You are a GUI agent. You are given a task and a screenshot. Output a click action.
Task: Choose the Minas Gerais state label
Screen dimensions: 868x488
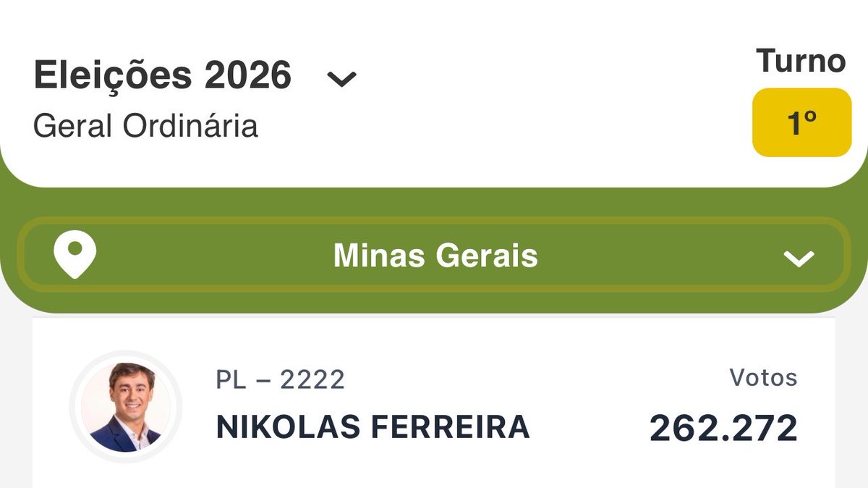pyautogui.click(x=435, y=256)
